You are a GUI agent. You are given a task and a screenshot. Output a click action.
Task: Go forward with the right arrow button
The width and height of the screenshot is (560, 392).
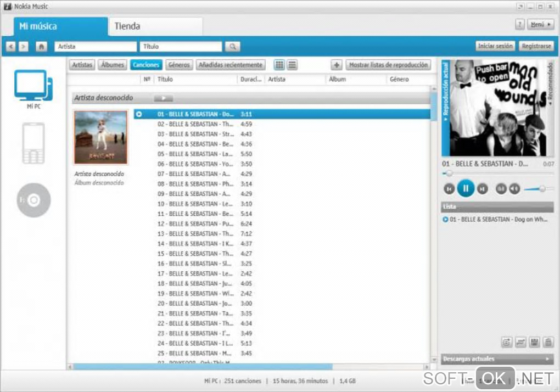click(x=23, y=47)
